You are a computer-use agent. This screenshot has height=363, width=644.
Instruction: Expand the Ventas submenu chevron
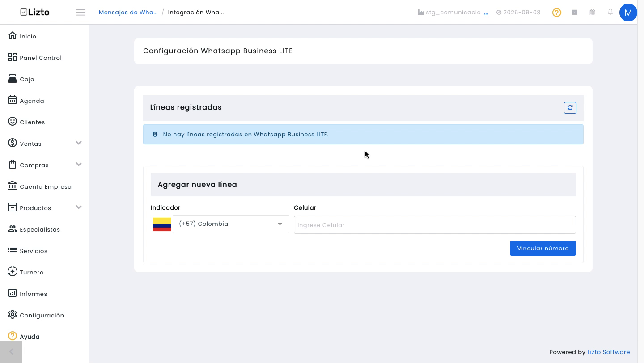(x=79, y=143)
